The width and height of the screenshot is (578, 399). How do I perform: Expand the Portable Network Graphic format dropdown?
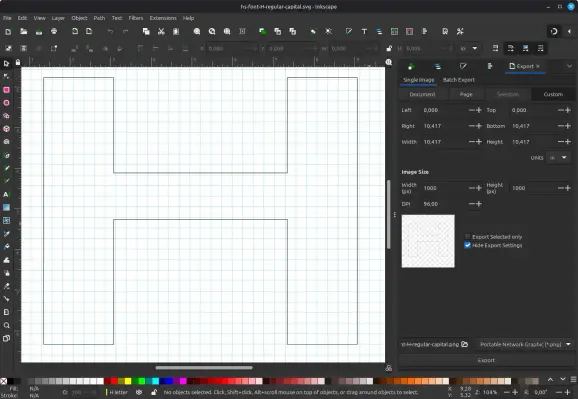pos(524,344)
